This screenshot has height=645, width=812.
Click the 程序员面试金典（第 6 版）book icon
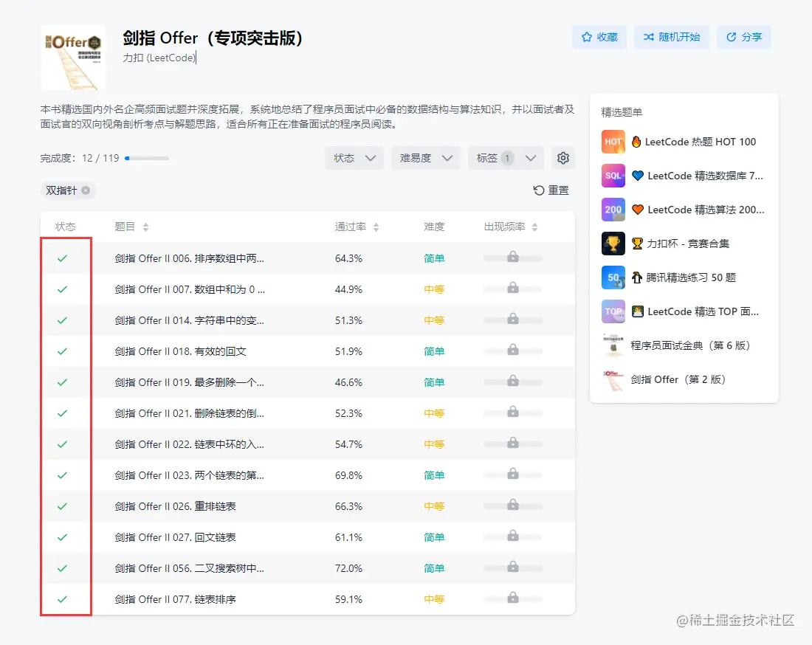click(613, 345)
